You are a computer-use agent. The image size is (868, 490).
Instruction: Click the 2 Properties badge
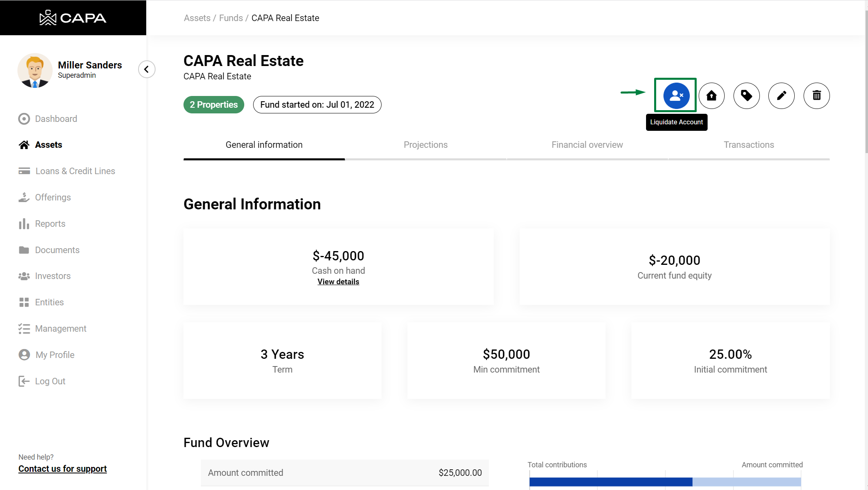tap(213, 104)
